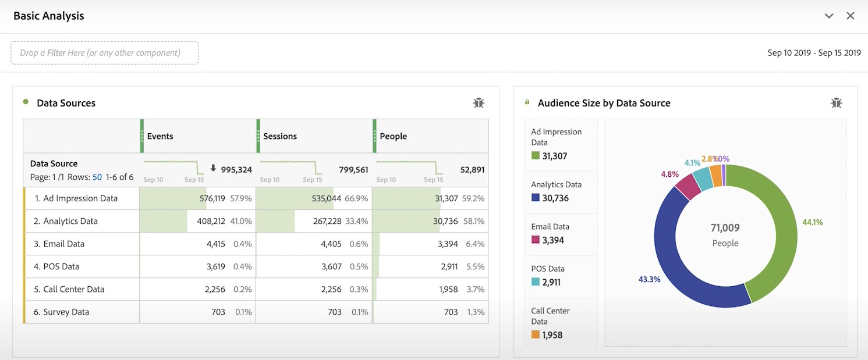Screen dimensions: 868x360
Task: Close the Basic Analysis panel
Action: pos(851,16)
